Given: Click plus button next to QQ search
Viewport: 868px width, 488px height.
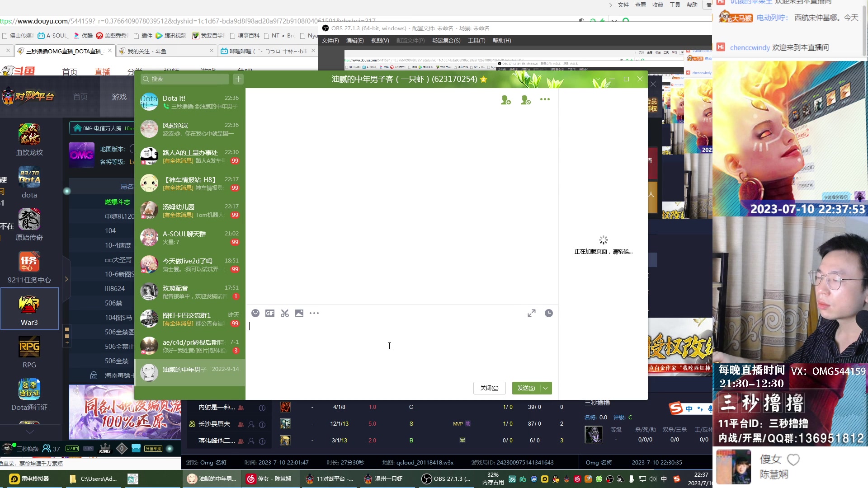Looking at the screenshot, I should [x=238, y=79].
